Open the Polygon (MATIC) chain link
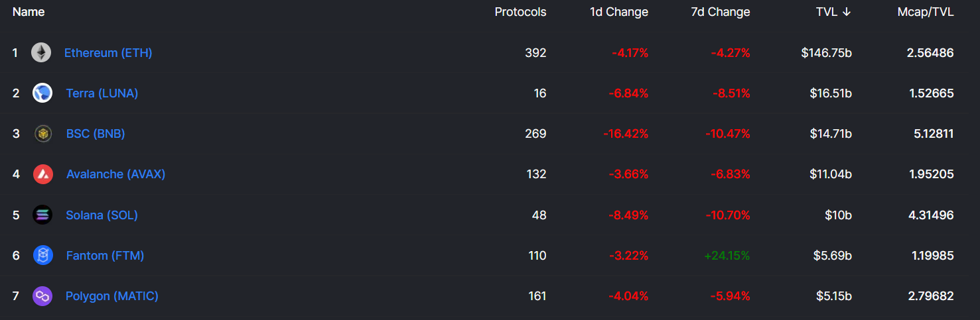This screenshot has height=320, width=980. [112, 296]
